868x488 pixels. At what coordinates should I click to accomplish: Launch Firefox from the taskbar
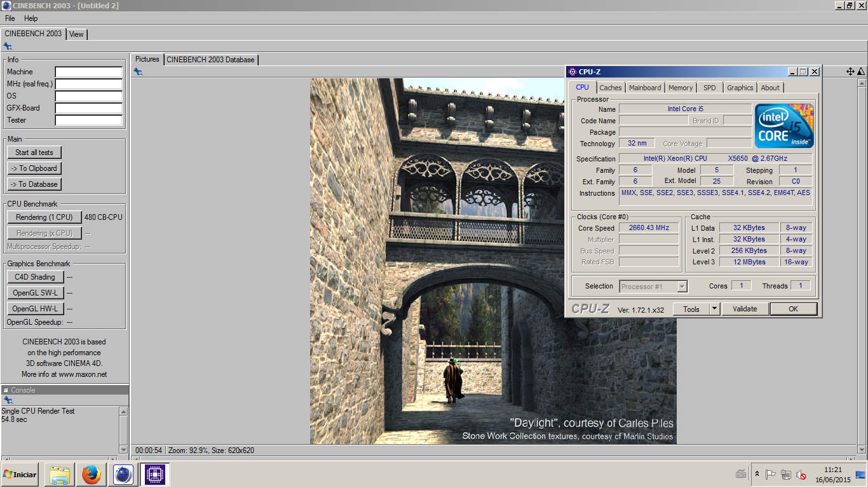pyautogui.click(x=92, y=475)
